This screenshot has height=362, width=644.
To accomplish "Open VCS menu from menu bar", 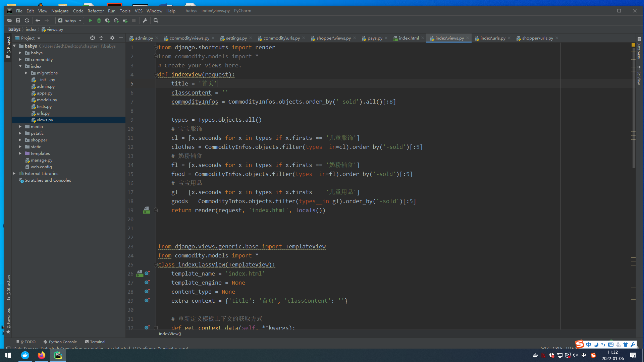I will (x=139, y=10).
